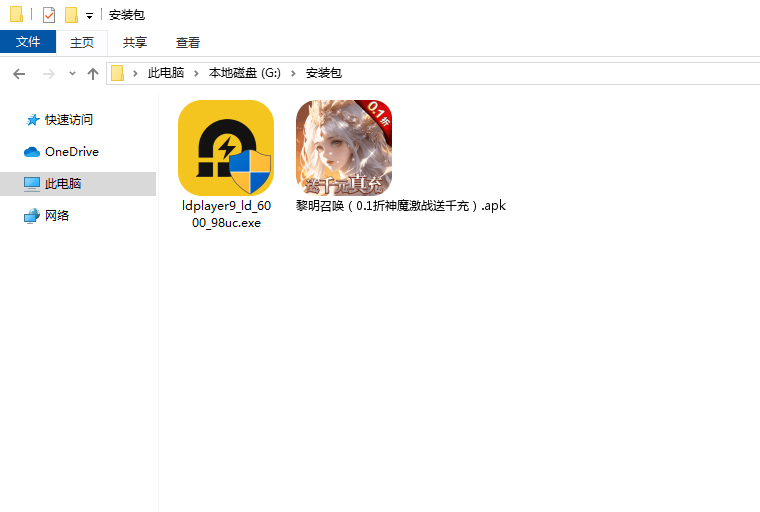Switch to the 查看 ribbon tab
This screenshot has width=760, height=512.
(x=188, y=42)
